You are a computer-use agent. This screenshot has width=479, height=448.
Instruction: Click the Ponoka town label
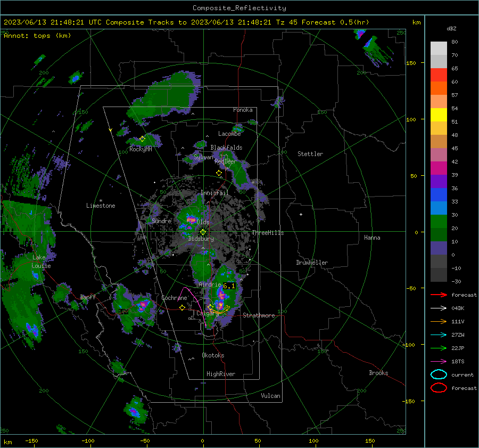pos(243,110)
